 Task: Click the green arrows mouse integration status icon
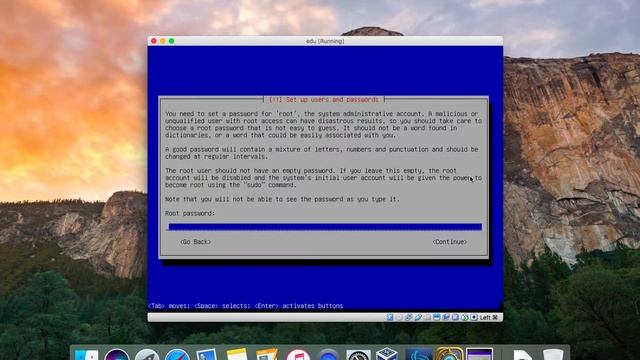465,317
